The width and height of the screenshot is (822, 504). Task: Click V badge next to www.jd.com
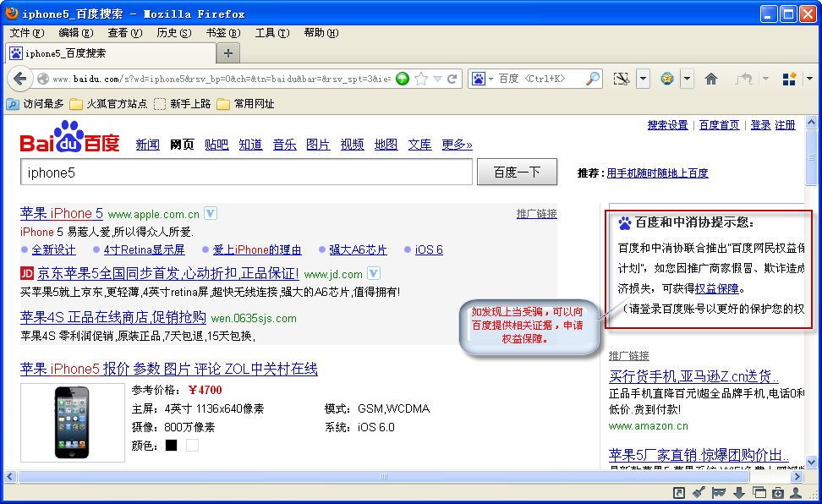pyautogui.click(x=374, y=273)
